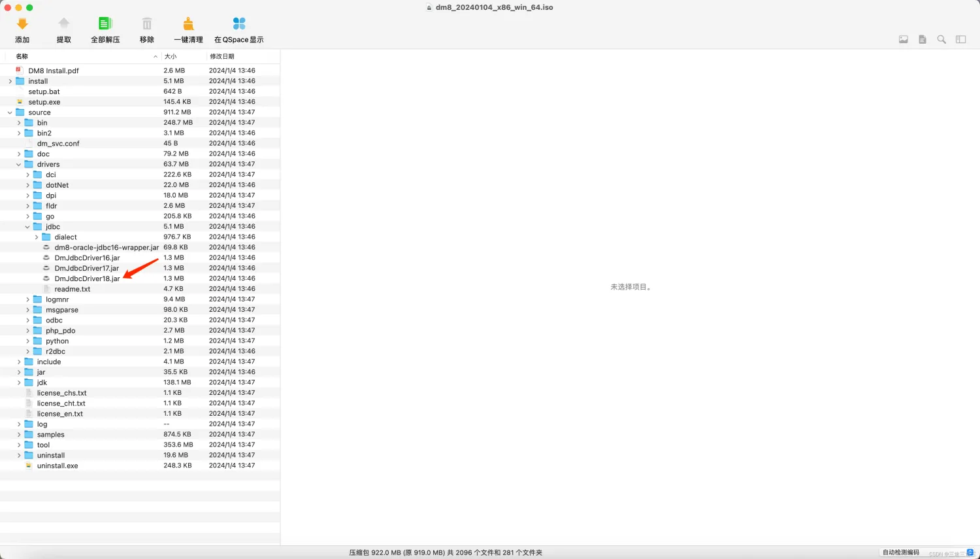This screenshot has height=559, width=980.
Task: Select the uninstall.exe file icon
Action: pos(29,466)
